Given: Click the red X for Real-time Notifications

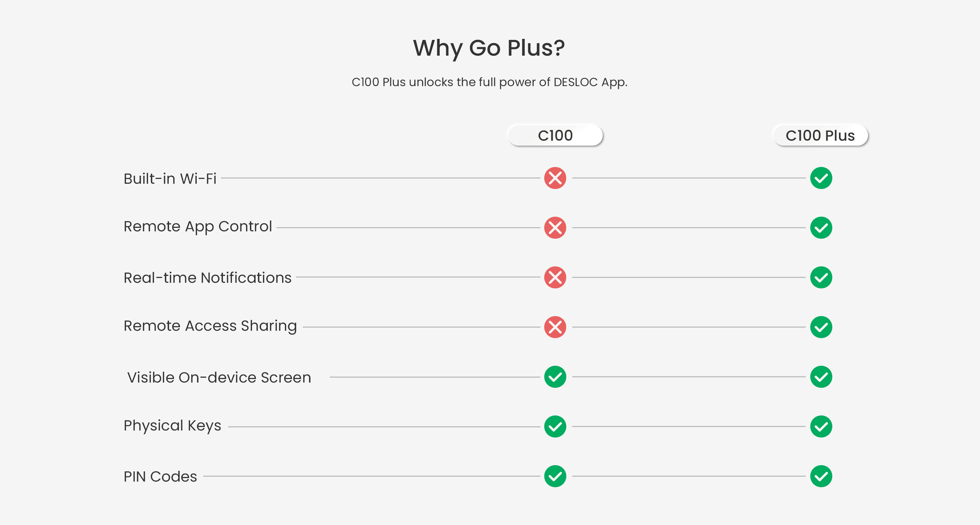Looking at the screenshot, I should point(555,277).
